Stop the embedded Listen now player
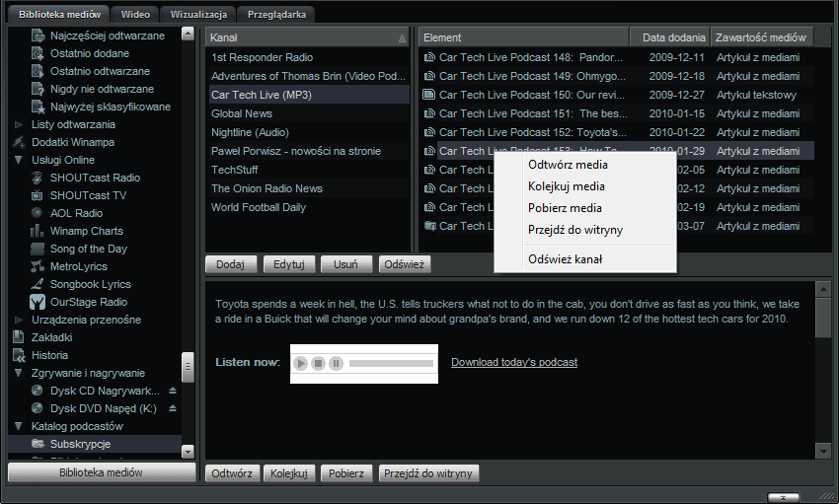Screen dimensions: 839x504 point(319,363)
